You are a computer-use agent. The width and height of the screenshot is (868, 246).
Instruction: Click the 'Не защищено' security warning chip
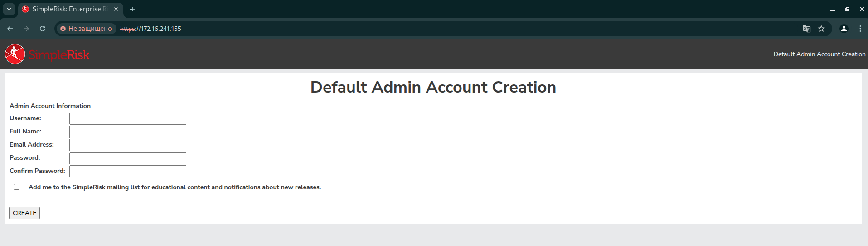(86, 29)
